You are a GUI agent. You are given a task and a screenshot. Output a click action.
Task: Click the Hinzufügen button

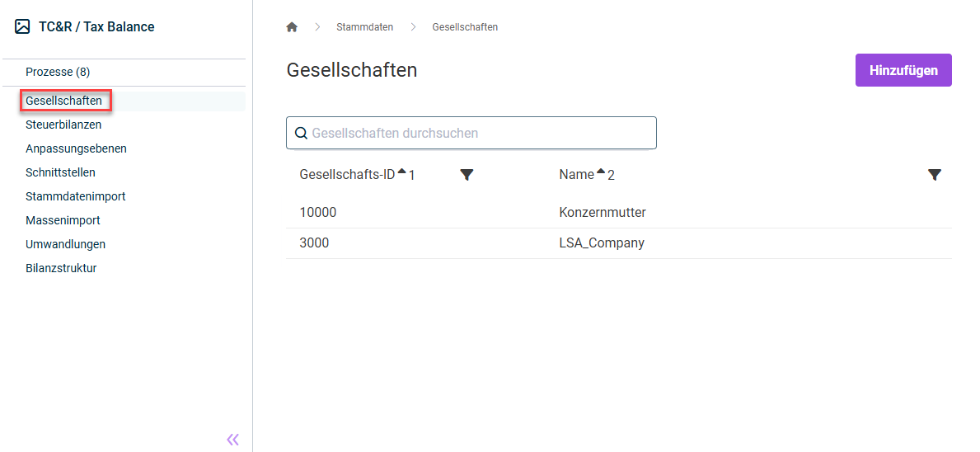coord(903,70)
